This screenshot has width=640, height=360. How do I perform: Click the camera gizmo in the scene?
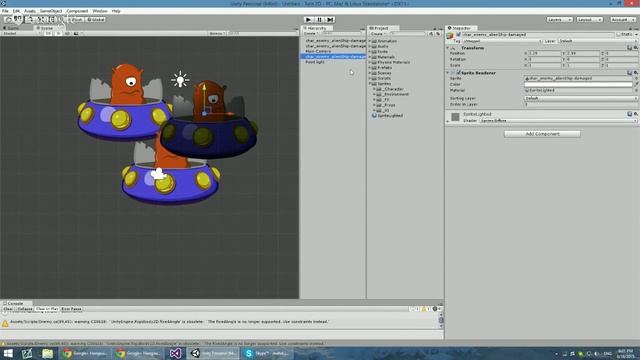click(x=158, y=173)
